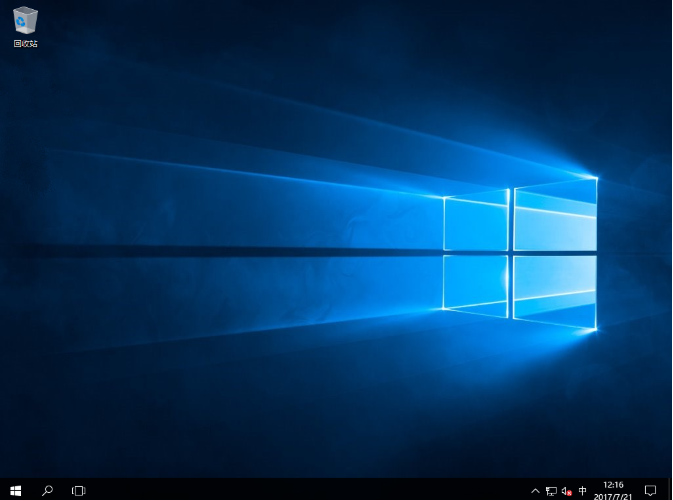Select the 回收站 label text under the icon
The height and width of the screenshot is (500, 673).
(25, 44)
